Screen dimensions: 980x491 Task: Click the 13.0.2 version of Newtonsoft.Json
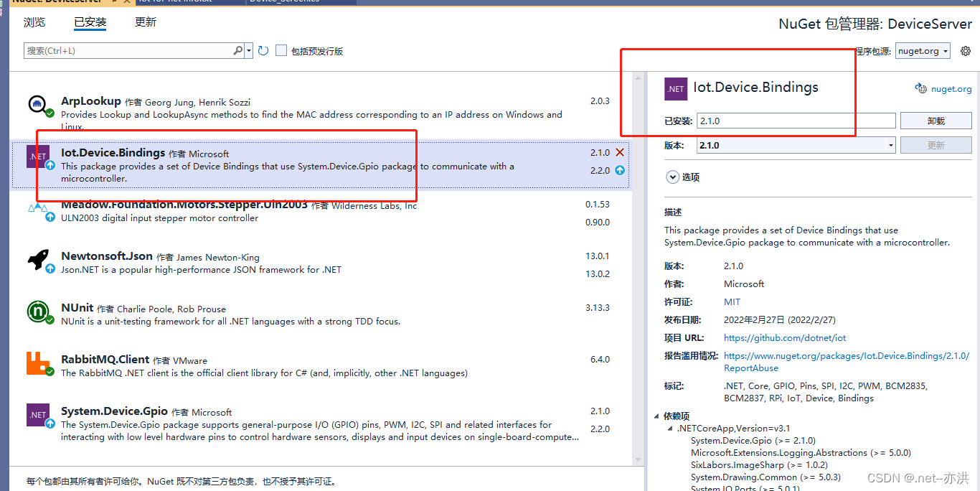(x=597, y=274)
